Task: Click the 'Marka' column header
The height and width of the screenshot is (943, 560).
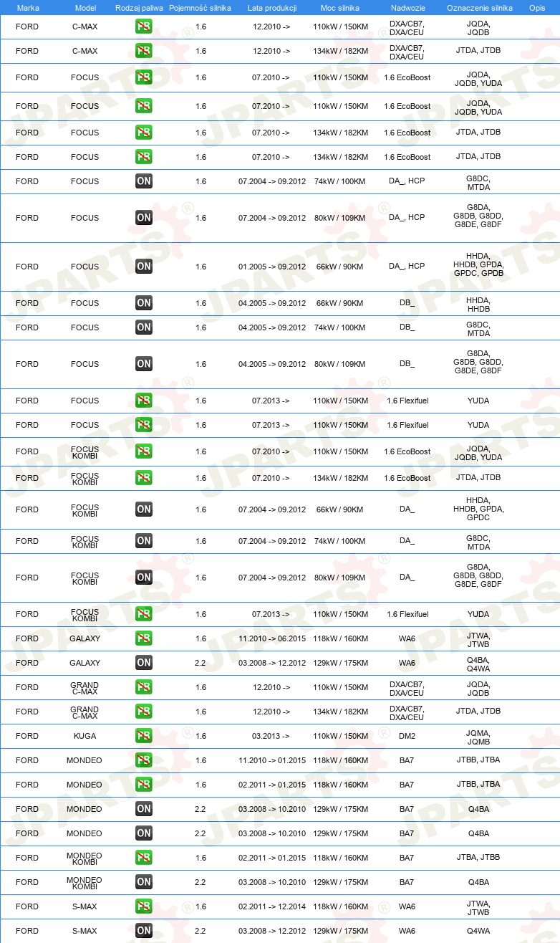Action: [28, 8]
